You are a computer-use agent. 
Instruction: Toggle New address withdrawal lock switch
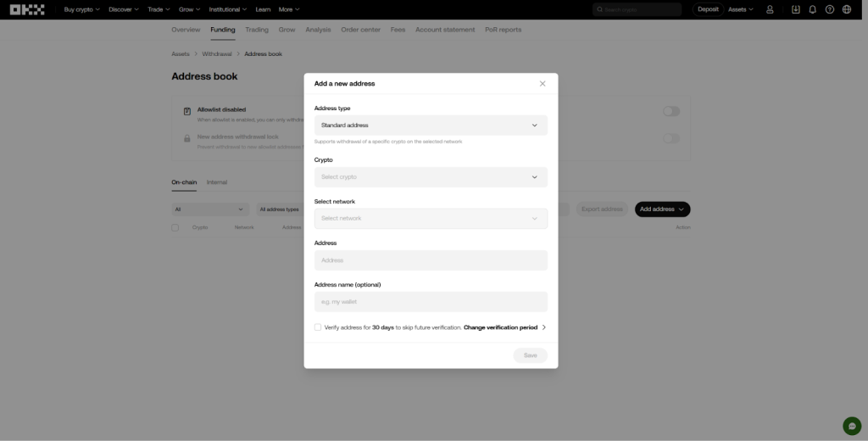(x=671, y=138)
